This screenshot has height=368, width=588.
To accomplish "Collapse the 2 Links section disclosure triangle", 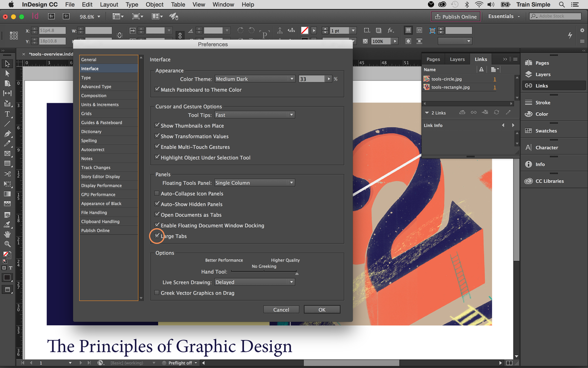I will coord(427,113).
